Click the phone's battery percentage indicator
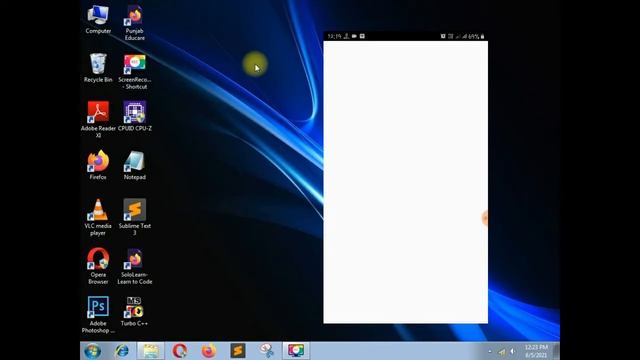 [473, 36]
